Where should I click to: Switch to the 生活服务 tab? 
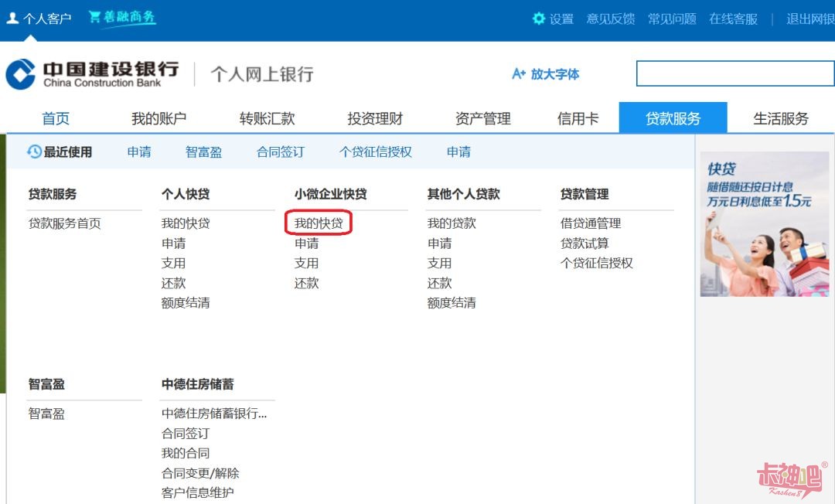pos(781,117)
